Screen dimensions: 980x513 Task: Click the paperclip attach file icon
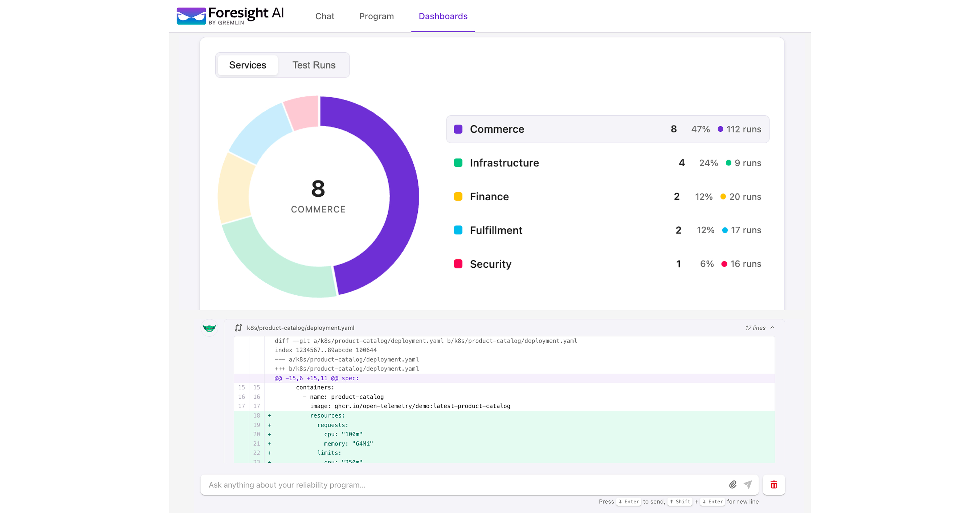click(x=733, y=485)
